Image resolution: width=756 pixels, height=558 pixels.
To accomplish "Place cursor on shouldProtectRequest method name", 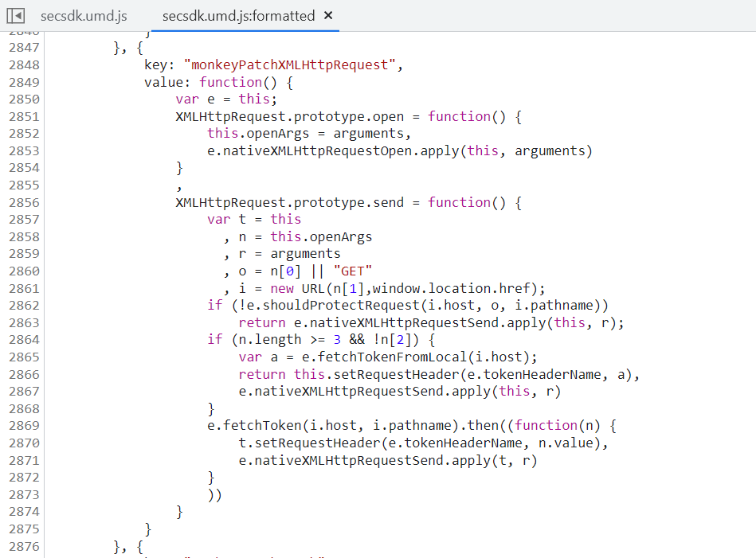I will coord(307,306).
